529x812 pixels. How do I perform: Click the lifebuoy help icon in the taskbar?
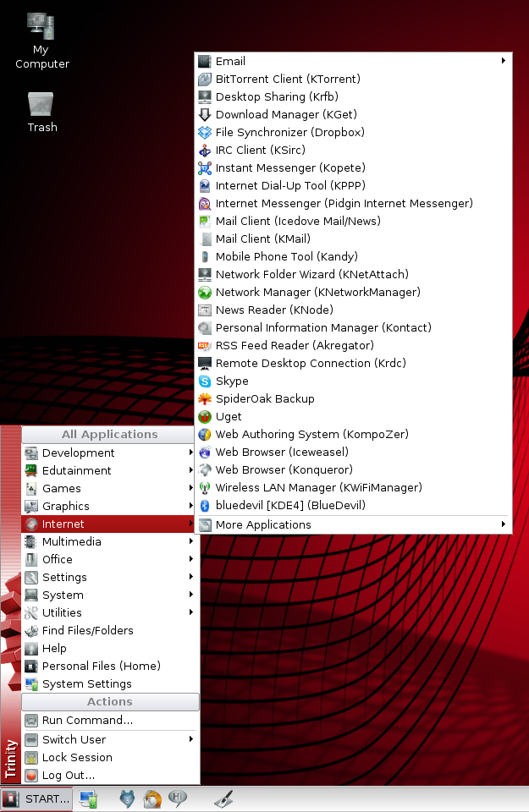click(x=152, y=799)
